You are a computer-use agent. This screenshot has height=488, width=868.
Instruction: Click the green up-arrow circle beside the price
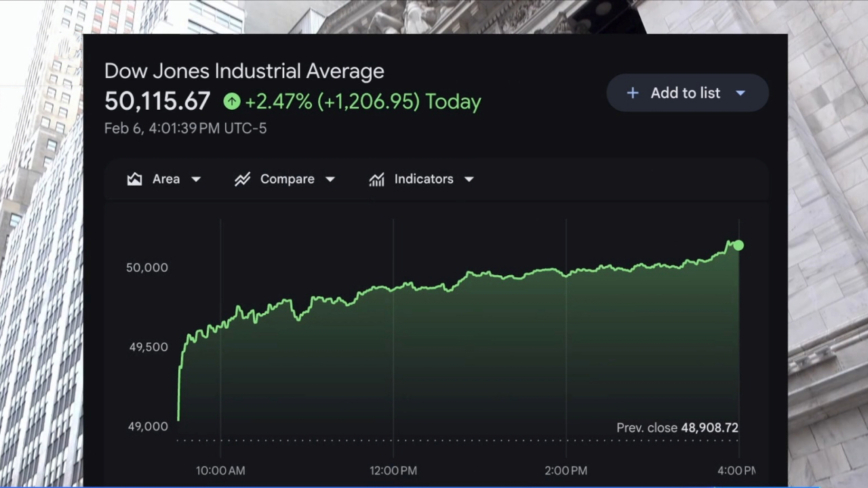232,101
